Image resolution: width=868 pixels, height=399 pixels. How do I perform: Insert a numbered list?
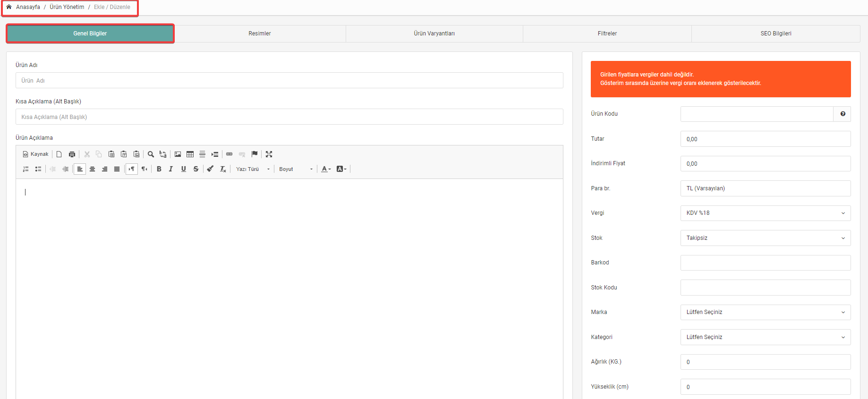coord(26,169)
